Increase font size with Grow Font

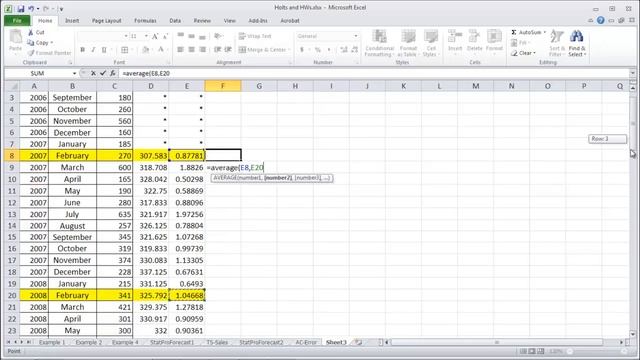(155, 36)
